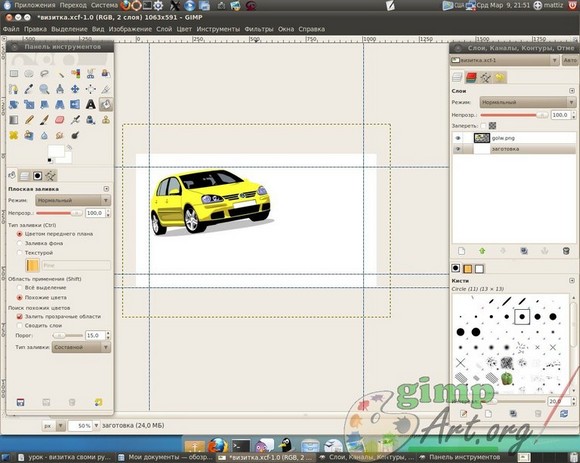Open the layer Режим Нормальный dropdown

[528, 102]
